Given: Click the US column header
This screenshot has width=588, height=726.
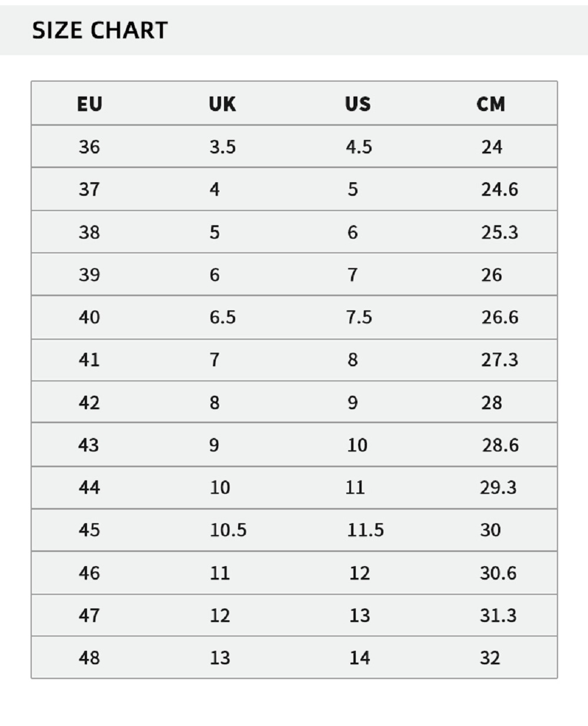Looking at the screenshot, I should (x=358, y=104).
